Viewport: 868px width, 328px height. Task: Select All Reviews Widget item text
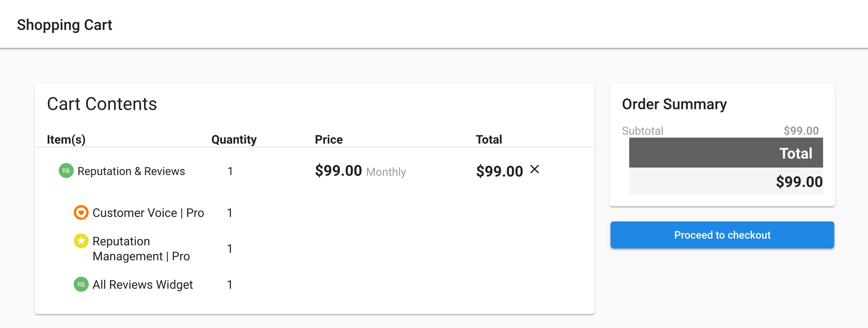coord(143,285)
